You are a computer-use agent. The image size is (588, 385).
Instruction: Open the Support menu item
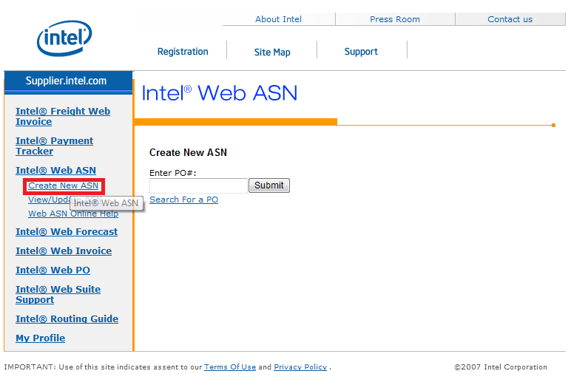361,52
